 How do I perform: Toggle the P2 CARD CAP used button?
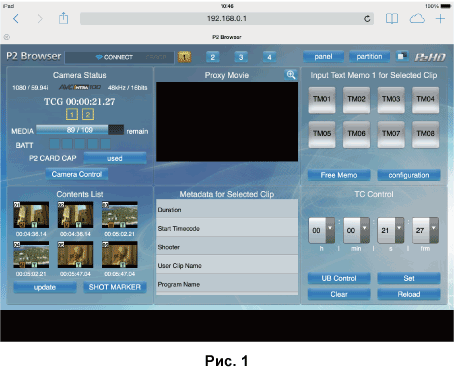click(x=115, y=158)
